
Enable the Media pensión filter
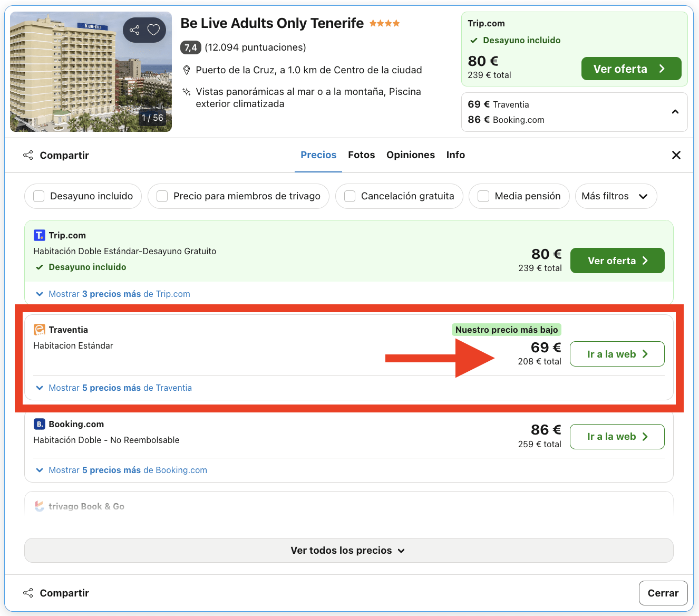pos(483,196)
